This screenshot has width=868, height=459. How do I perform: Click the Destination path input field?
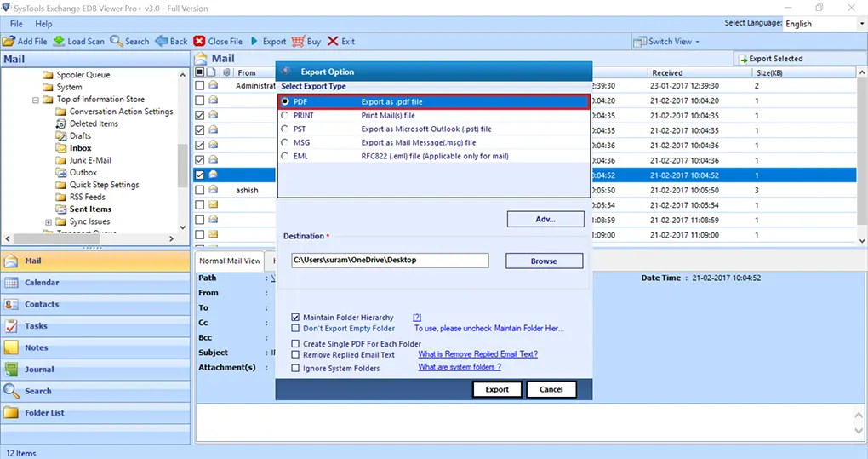coord(389,261)
